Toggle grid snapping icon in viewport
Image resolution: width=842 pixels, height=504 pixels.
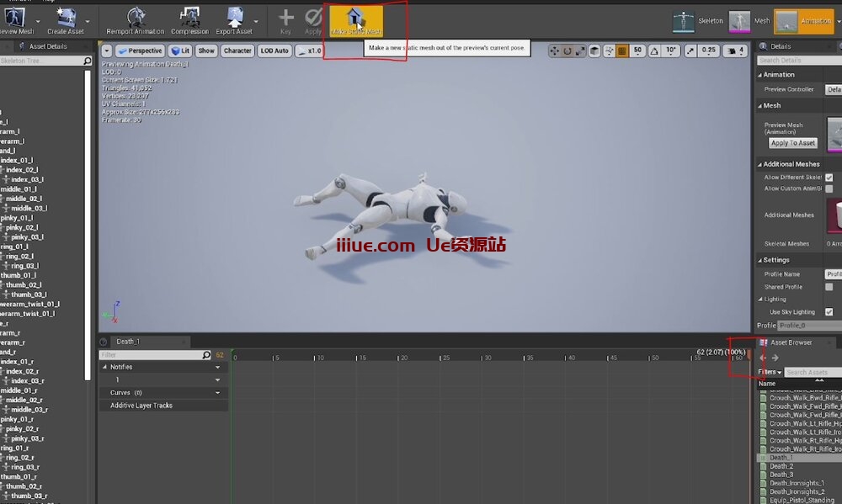click(622, 50)
